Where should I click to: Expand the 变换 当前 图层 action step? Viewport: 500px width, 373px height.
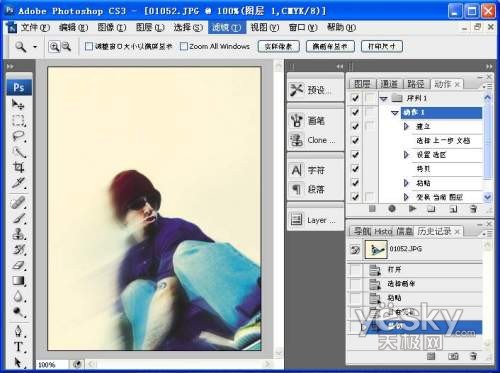tap(406, 197)
